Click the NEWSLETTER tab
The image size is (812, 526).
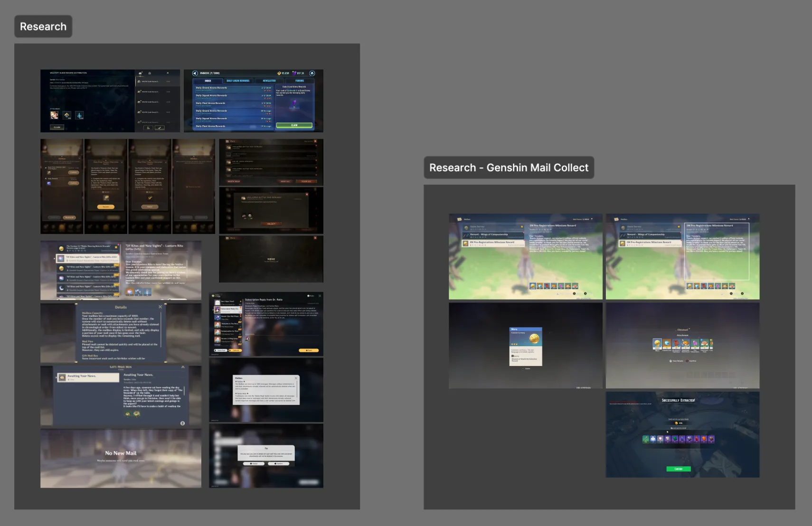[x=269, y=81]
